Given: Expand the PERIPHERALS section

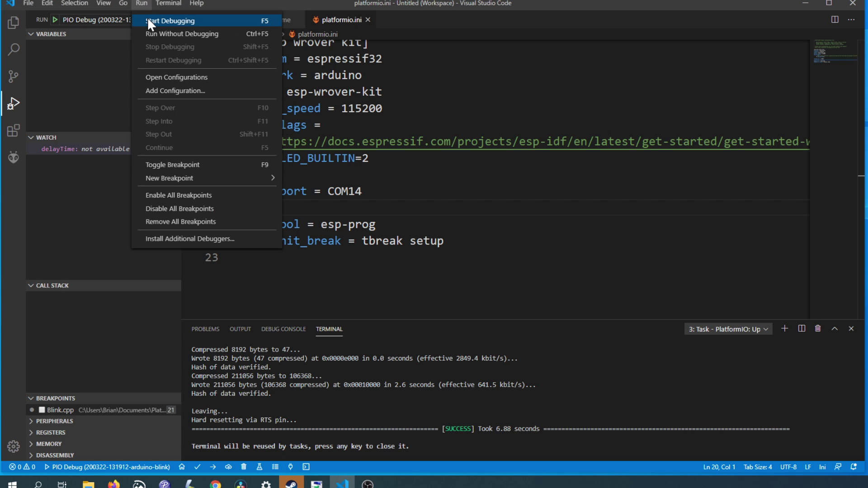Looking at the screenshot, I should [x=104, y=421].
